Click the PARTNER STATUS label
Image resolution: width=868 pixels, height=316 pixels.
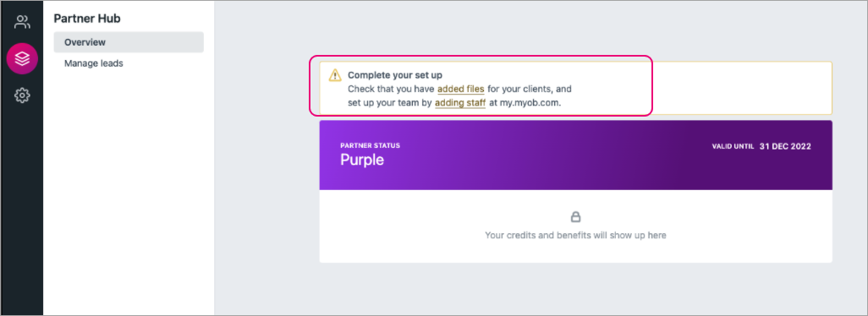coord(370,146)
